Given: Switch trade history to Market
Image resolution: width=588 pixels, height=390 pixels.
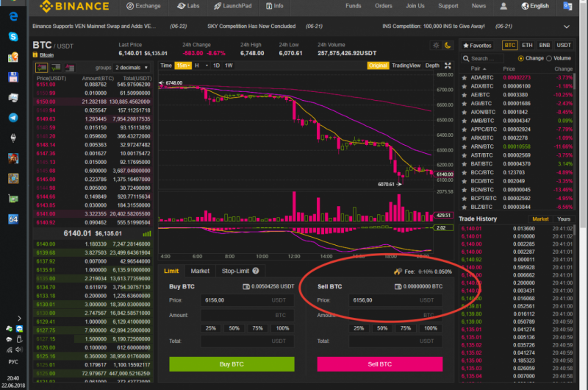Looking at the screenshot, I should click(540, 219).
